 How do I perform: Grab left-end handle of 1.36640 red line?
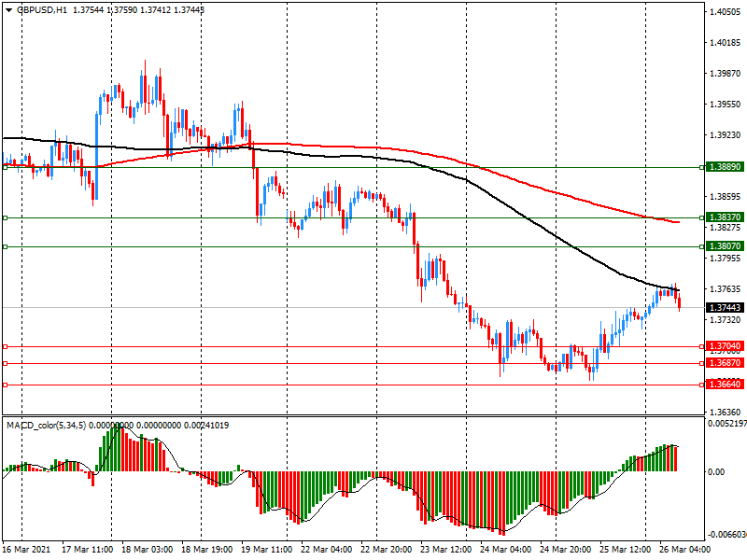point(6,385)
